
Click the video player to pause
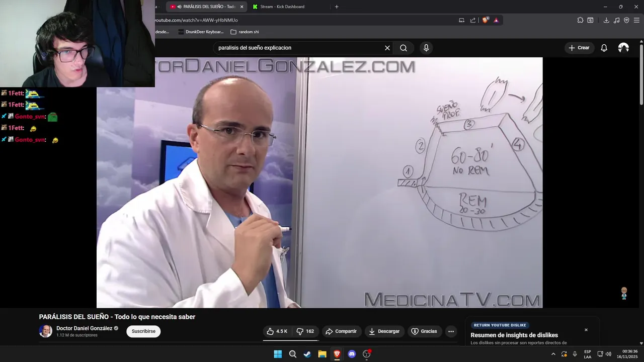319,183
